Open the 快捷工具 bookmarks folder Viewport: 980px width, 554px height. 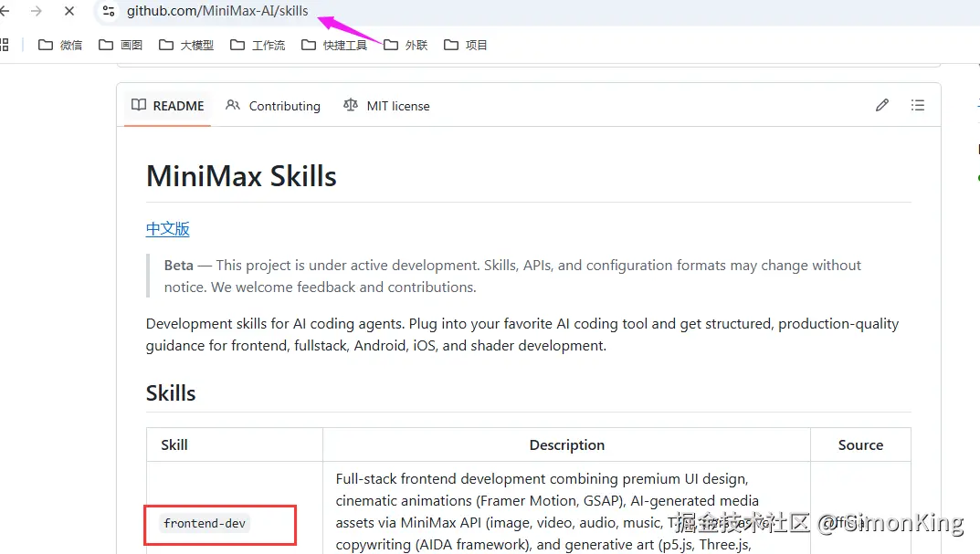point(334,45)
